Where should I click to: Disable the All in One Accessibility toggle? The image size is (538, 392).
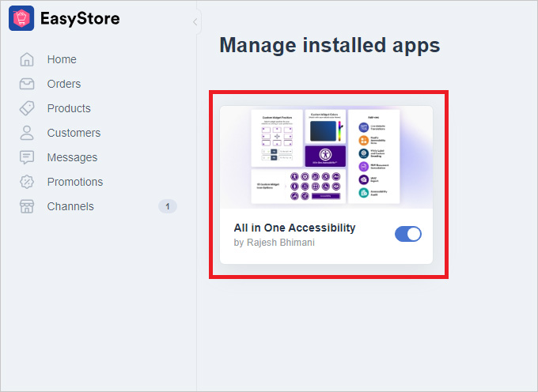click(408, 234)
